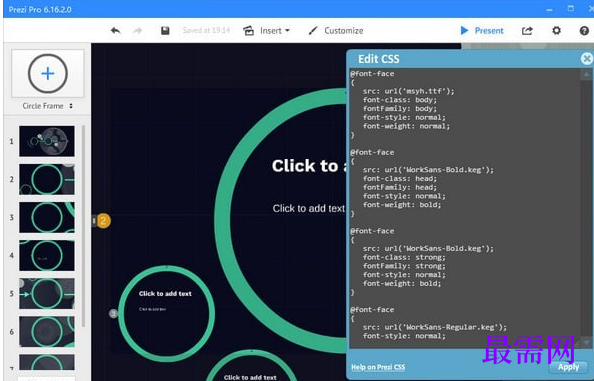Click the undo arrow icon
The image size is (594, 381).
[116, 31]
